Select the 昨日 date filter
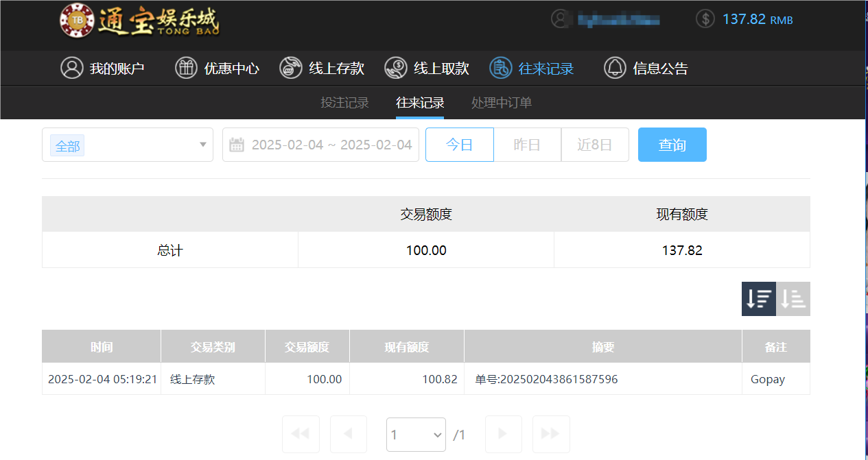Screen dimensions: 868x460 point(527,145)
